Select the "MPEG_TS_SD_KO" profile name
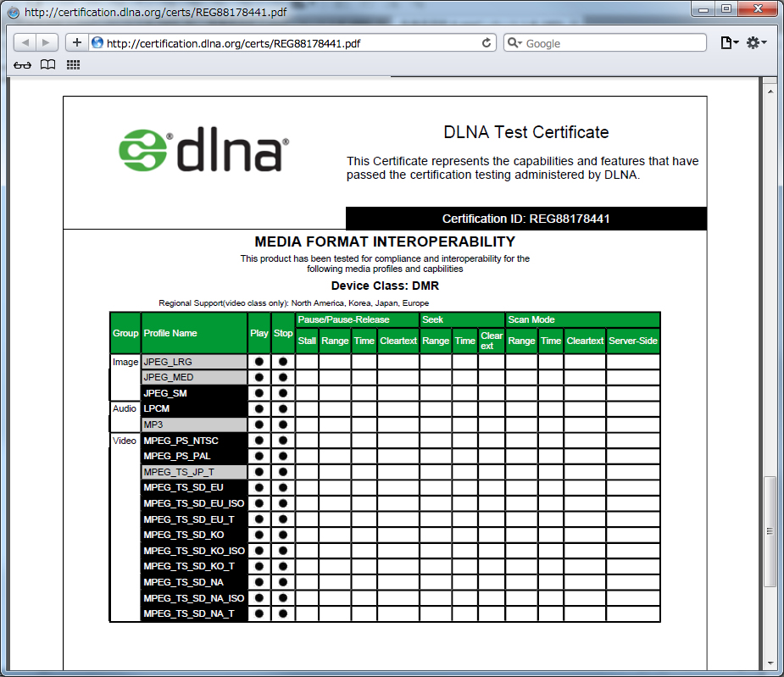 (x=194, y=535)
